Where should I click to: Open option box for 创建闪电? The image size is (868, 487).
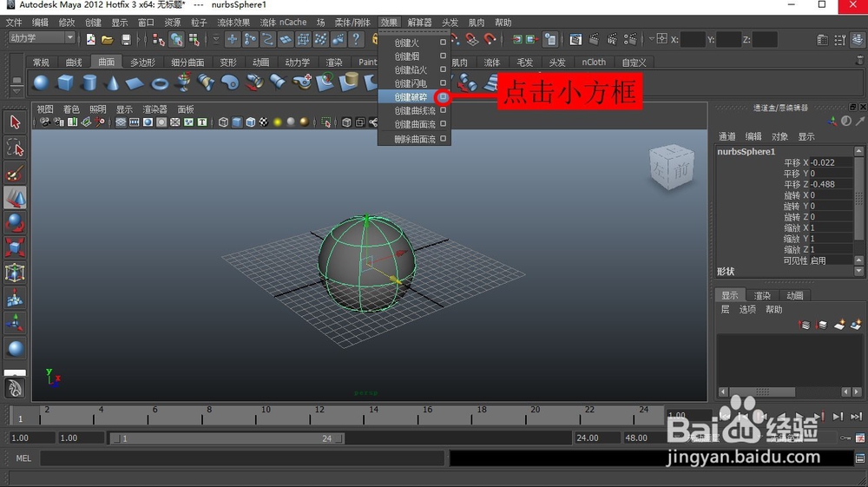tap(443, 83)
